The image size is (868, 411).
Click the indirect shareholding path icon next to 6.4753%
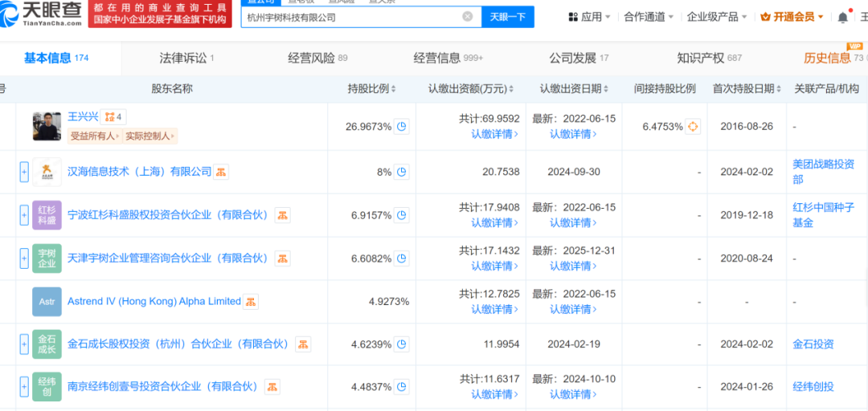693,127
